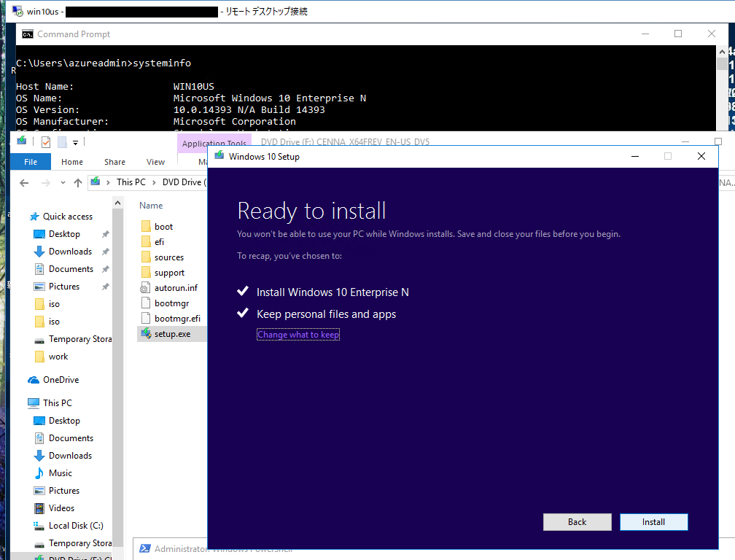The width and height of the screenshot is (735, 560).
Task: Select Downloads under This PC
Action: [70, 456]
